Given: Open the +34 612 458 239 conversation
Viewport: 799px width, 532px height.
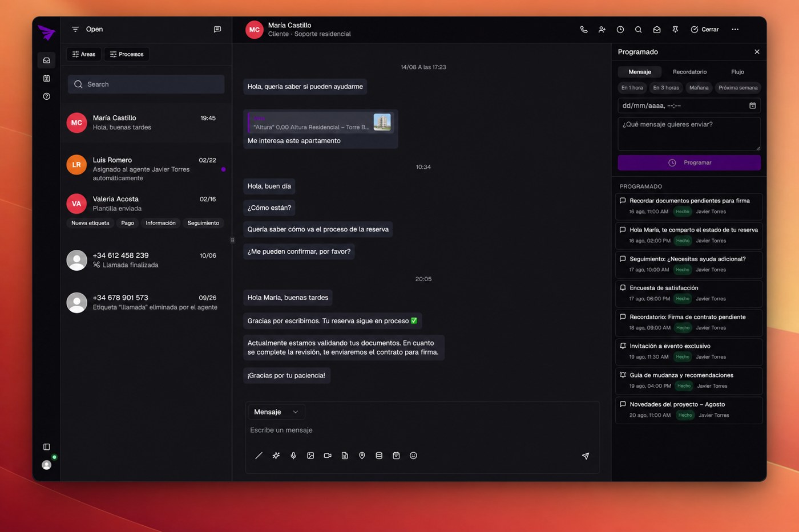Looking at the screenshot, I should pyautogui.click(x=146, y=260).
